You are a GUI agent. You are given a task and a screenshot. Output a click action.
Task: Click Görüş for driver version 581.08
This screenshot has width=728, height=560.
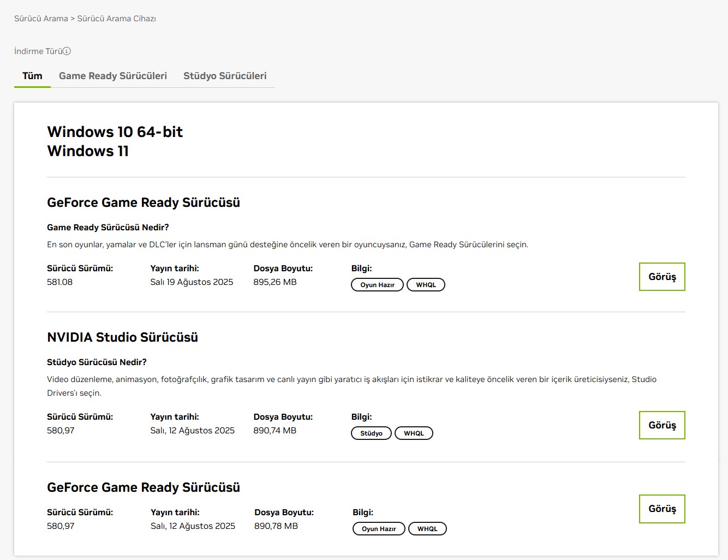(662, 277)
